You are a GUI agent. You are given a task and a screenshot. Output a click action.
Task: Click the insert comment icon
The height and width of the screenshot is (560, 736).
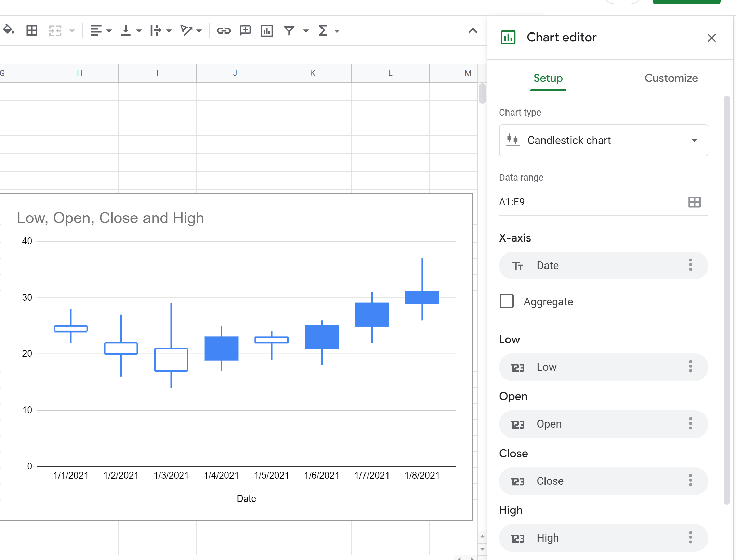(245, 30)
